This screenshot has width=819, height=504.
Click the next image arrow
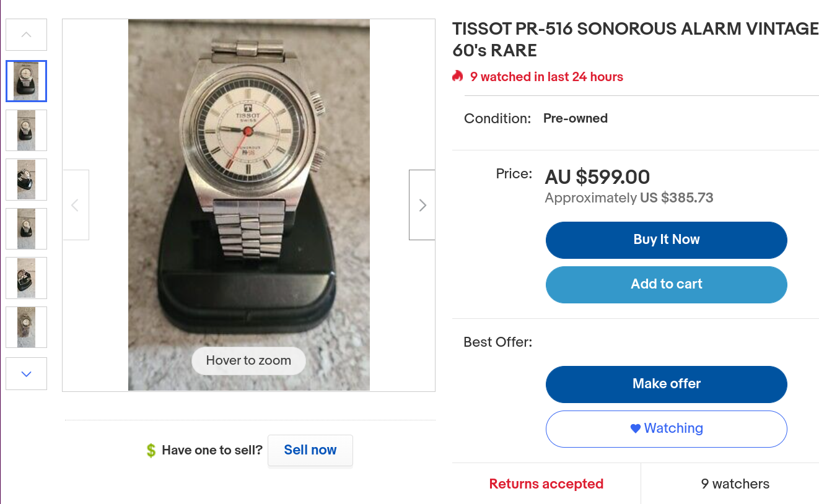tap(422, 205)
